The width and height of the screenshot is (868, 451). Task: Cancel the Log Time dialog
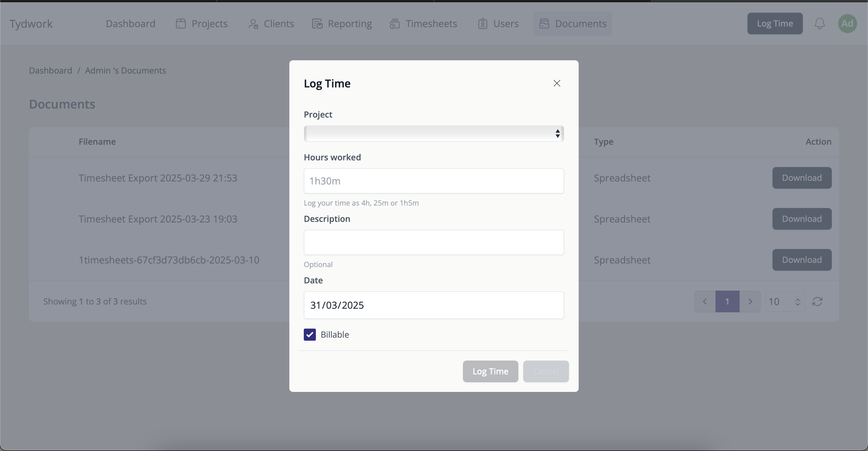coord(546,371)
